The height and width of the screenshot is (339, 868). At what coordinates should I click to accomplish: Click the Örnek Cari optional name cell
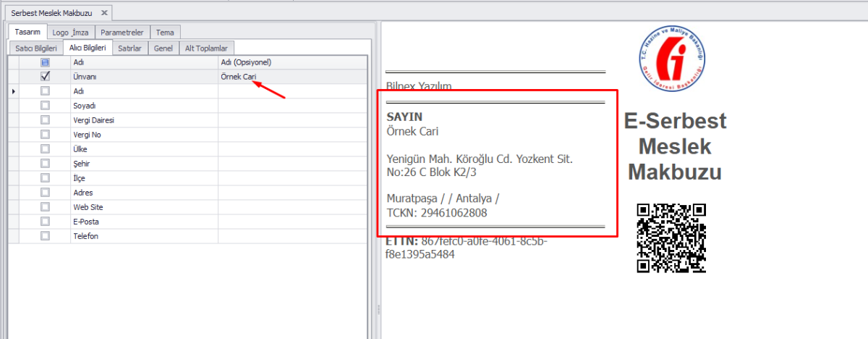pos(289,77)
